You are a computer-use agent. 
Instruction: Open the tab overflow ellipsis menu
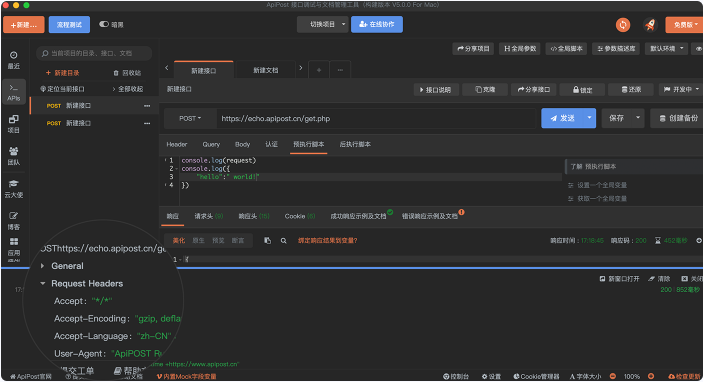click(x=340, y=70)
